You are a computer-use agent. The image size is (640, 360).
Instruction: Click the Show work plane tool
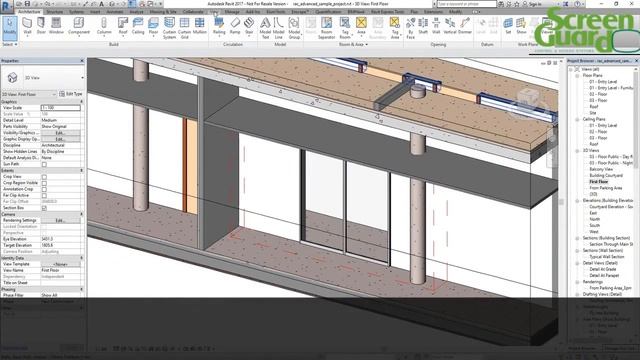click(x=521, y=26)
